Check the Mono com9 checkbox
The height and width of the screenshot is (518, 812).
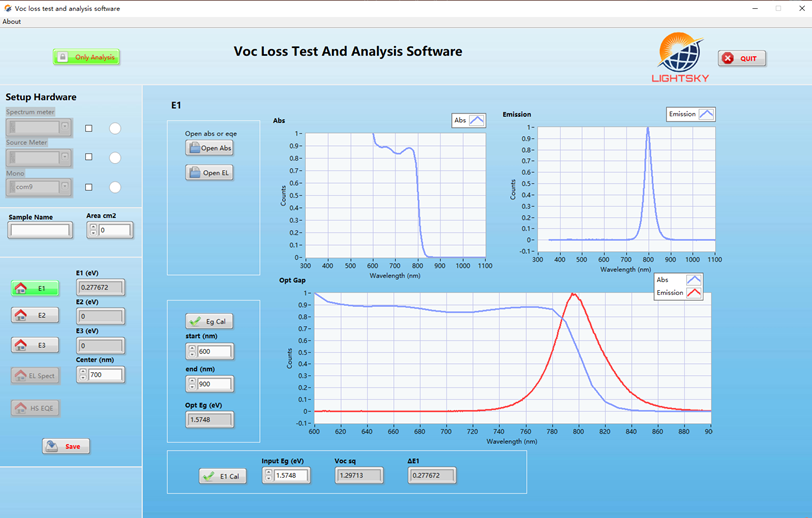click(x=89, y=187)
